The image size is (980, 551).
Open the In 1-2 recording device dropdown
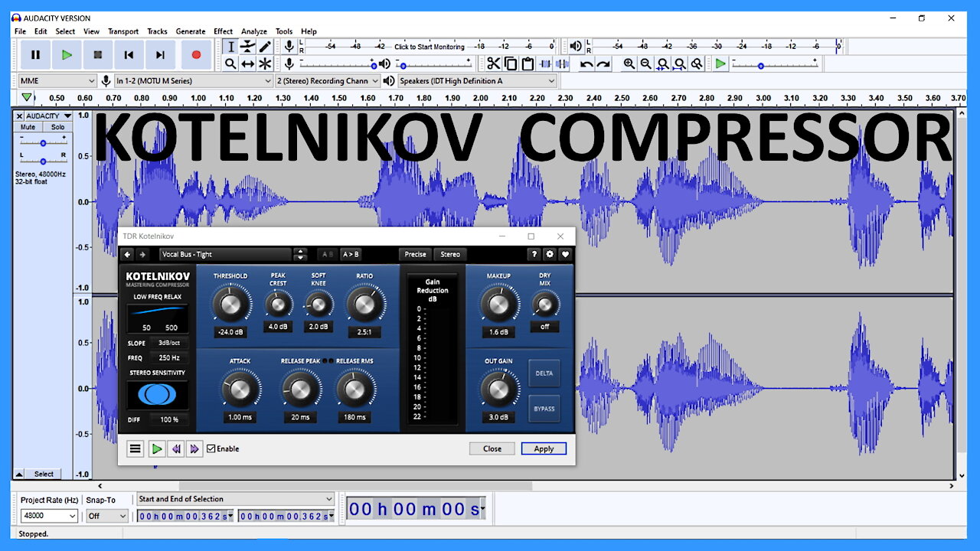pyautogui.click(x=194, y=80)
